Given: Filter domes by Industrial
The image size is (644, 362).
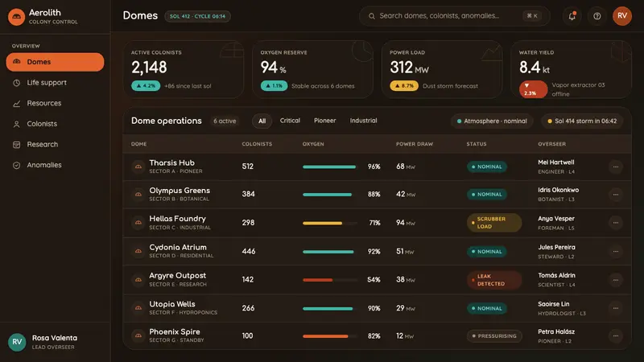Looking at the screenshot, I should pos(364,121).
